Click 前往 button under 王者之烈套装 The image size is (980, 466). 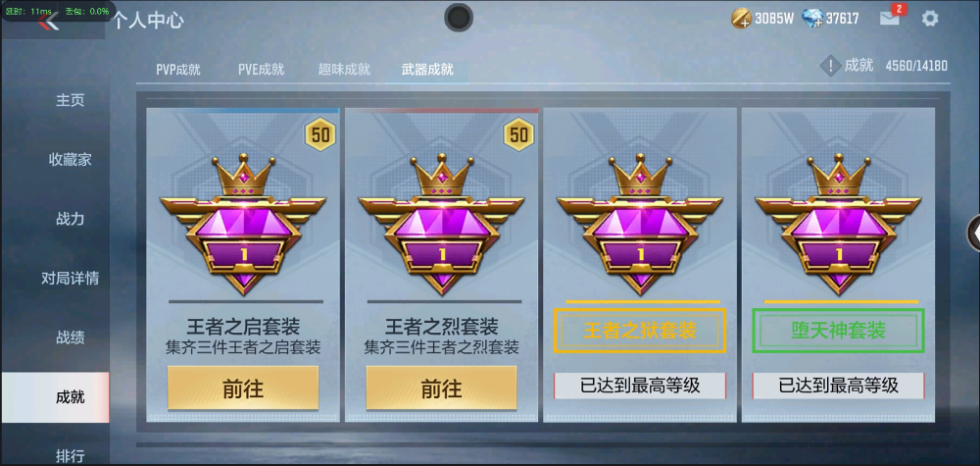[441, 388]
